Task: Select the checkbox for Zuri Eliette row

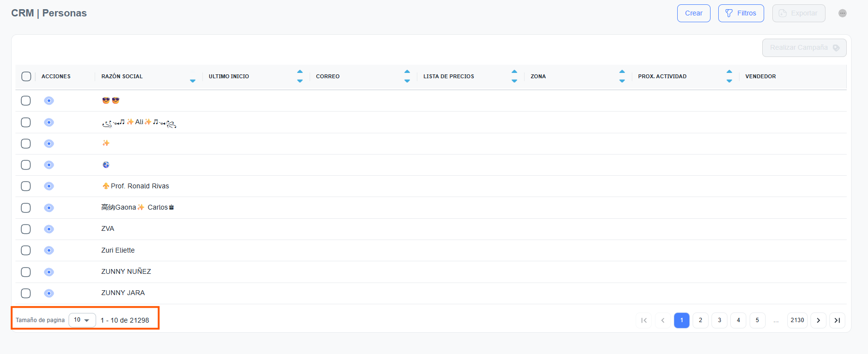Action: (26, 250)
